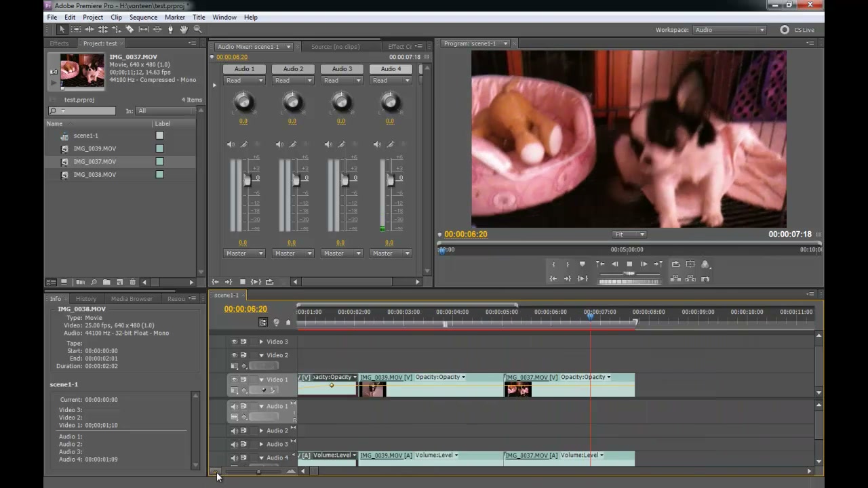Click the timeline Set Unnumbered Marker icon
Screen dimensions: 868x488
(x=288, y=323)
